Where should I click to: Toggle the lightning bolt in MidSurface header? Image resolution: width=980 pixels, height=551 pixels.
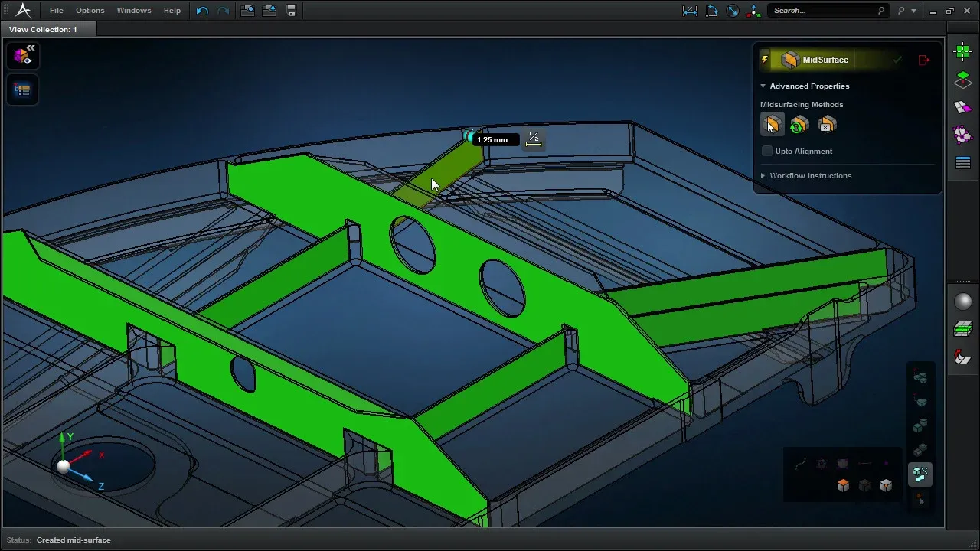pyautogui.click(x=765, y=60)
